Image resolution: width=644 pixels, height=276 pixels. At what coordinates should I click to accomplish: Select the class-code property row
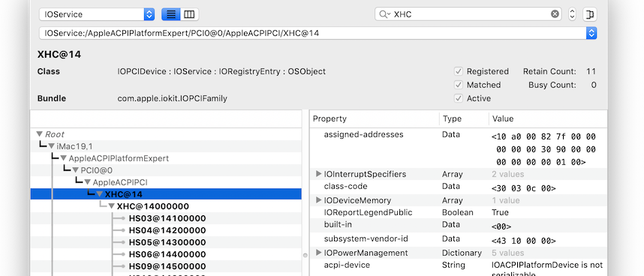(458, 187)
